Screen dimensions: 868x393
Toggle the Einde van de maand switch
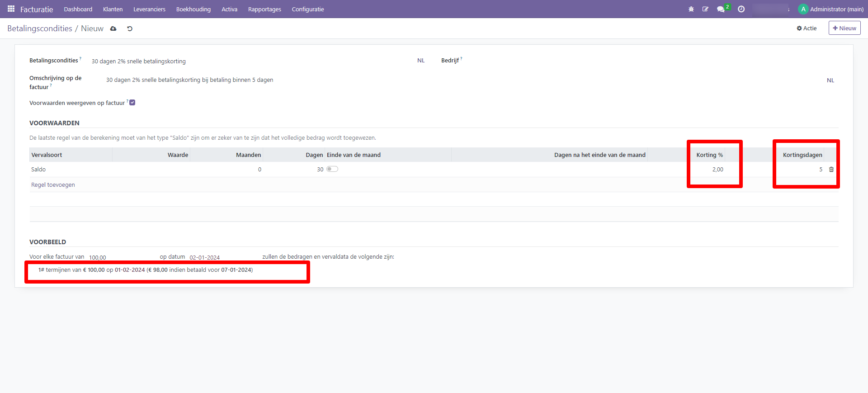point(332,169)
